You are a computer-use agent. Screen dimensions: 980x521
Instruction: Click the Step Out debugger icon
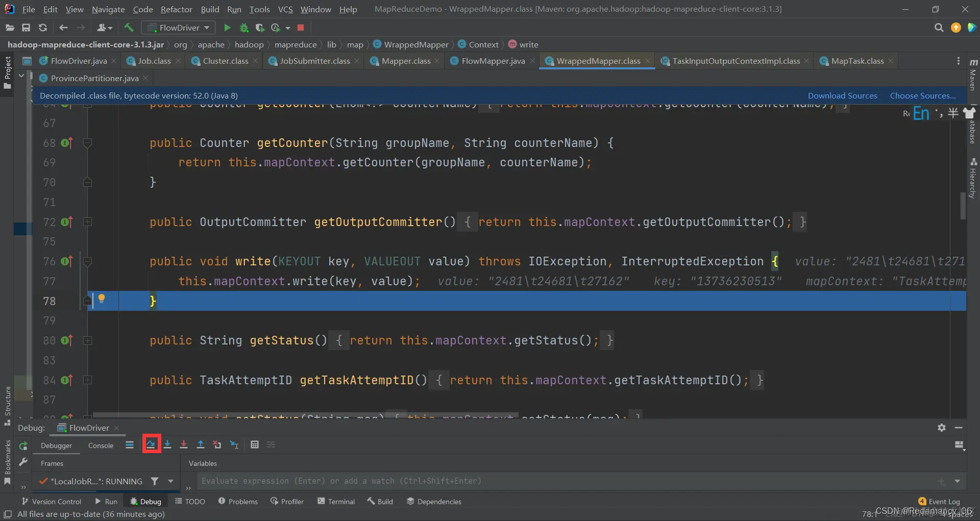coord(201,444)
